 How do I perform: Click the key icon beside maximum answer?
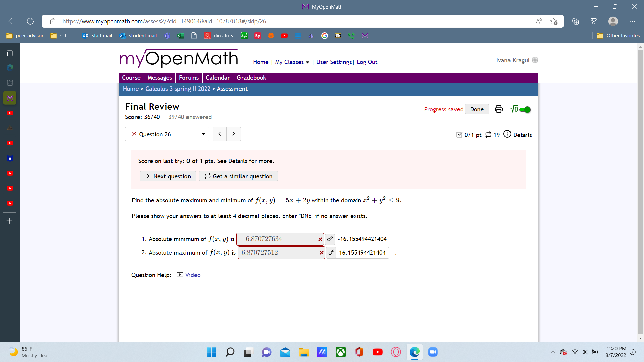click(x=331, y=253)
